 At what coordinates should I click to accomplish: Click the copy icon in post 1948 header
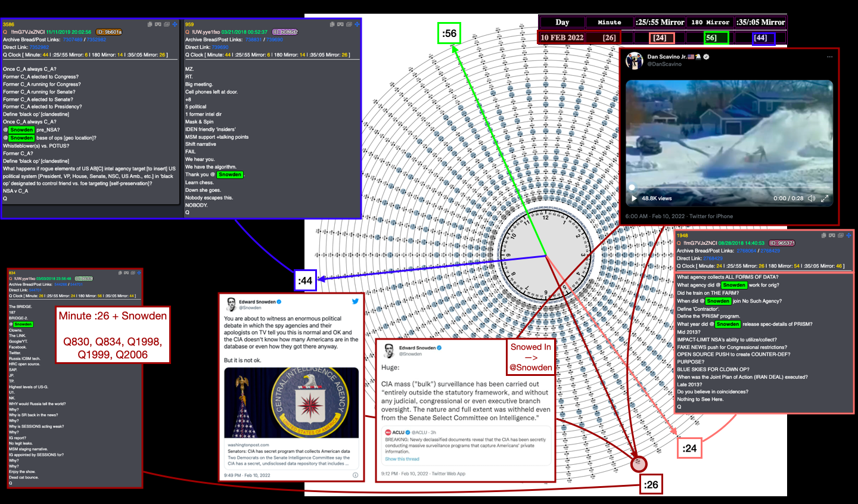(x=824, y=235)
